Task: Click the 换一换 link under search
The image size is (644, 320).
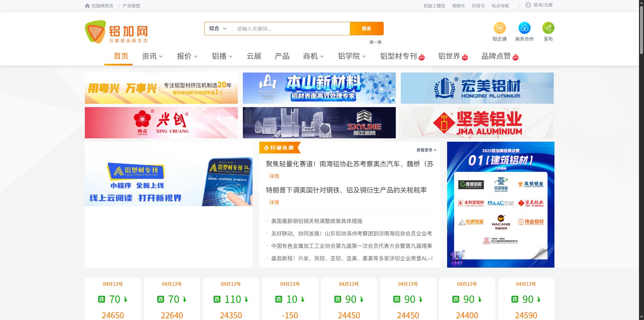Action: [375, 42]
